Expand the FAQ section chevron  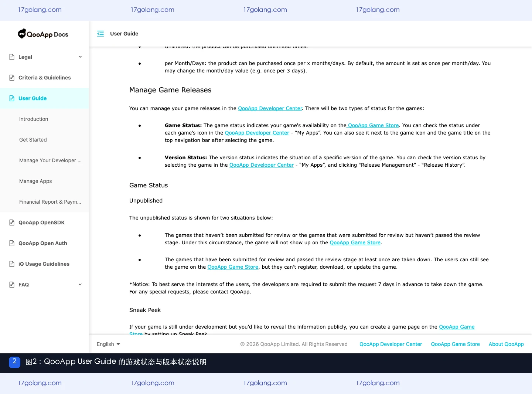pos(80,285)
